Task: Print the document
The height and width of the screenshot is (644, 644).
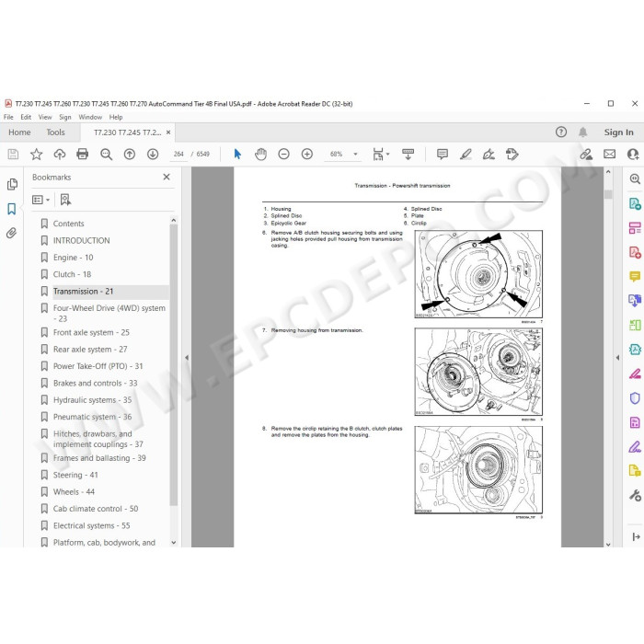Action: pyautogui.click(x=83, y=154)
